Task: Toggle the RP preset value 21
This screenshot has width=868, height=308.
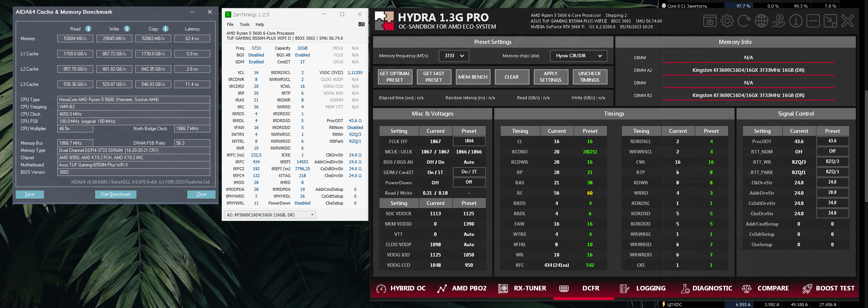Action: (x=590, y=173)
